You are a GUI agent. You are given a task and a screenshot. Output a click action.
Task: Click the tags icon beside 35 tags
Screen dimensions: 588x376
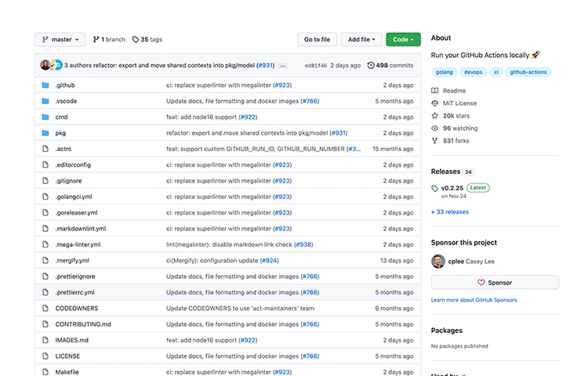click(x=136, y=39)
